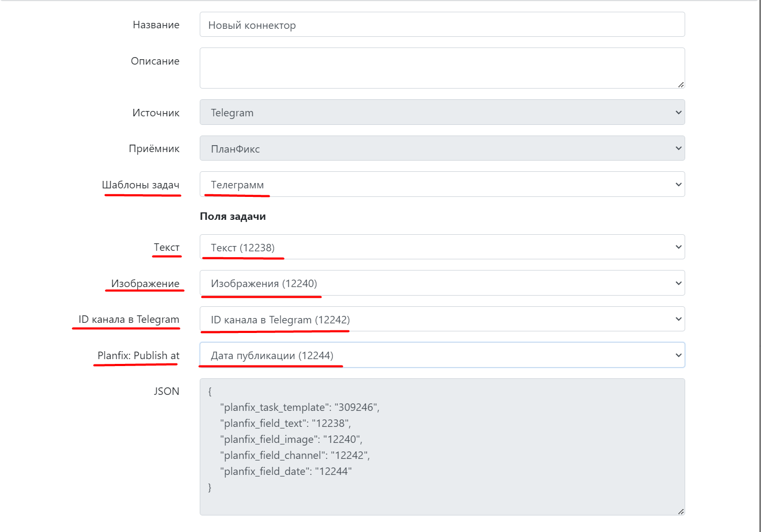Screen dimensions: 761x532
Task: Click the Приёмник label
Action: tap(154, 149)
